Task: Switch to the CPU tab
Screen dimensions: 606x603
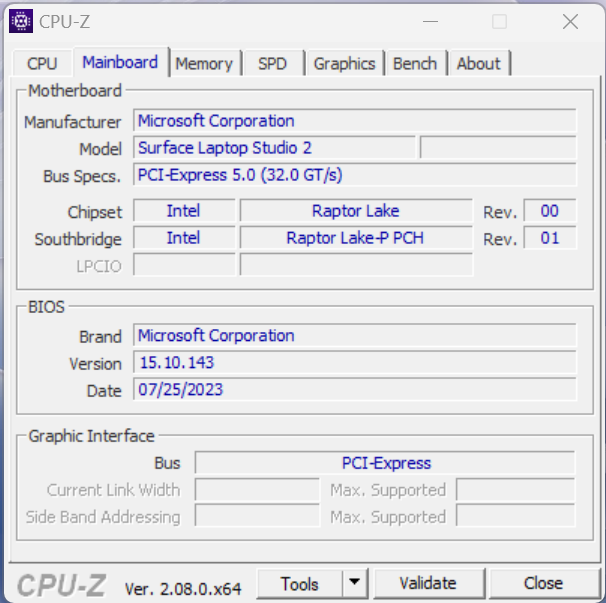Action: [42, 63]
